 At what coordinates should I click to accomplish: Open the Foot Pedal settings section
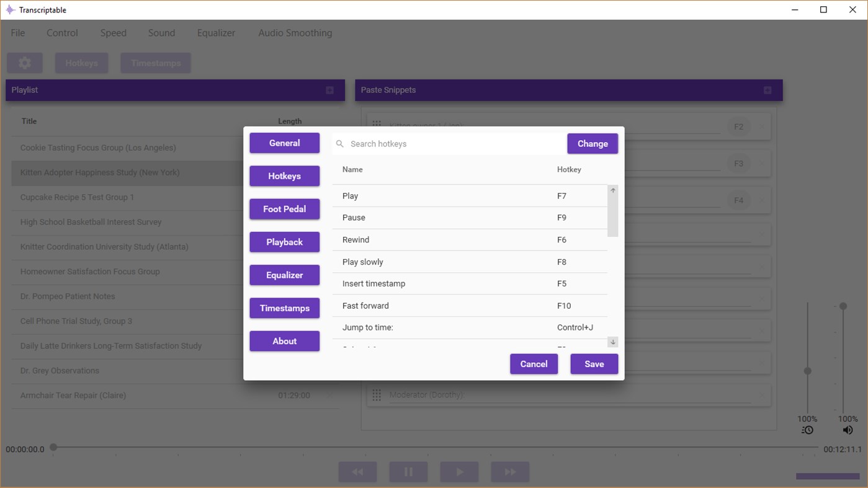coord(284,209)
